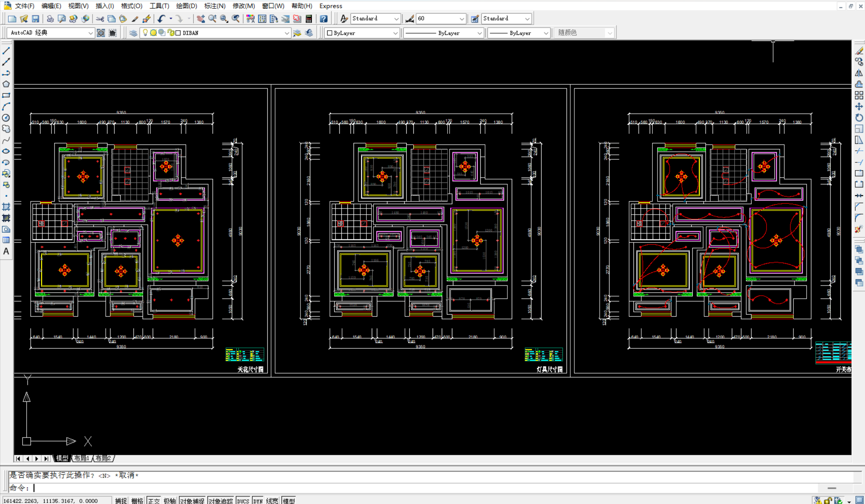
Task: Click the Pan realtime hand icon
Action: coord(201,19)
